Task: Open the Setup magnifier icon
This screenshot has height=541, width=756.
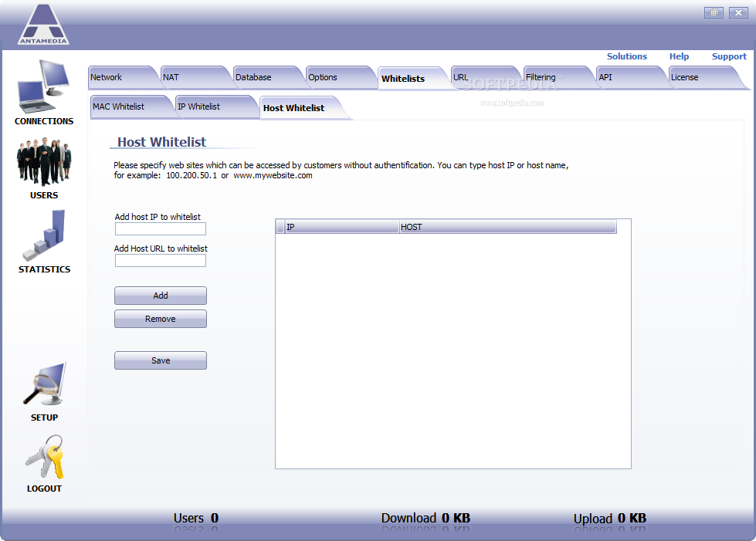Action: point(44,384)
